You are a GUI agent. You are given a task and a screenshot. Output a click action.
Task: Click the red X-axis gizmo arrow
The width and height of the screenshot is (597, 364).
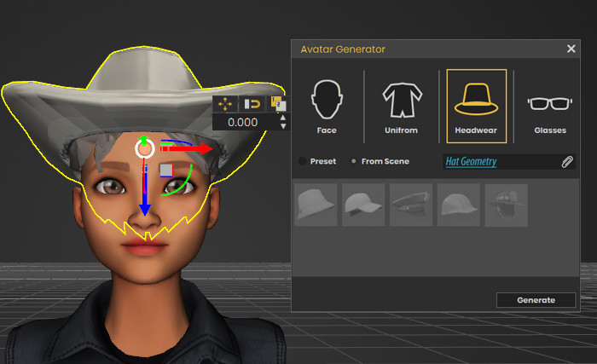(188, 149)
